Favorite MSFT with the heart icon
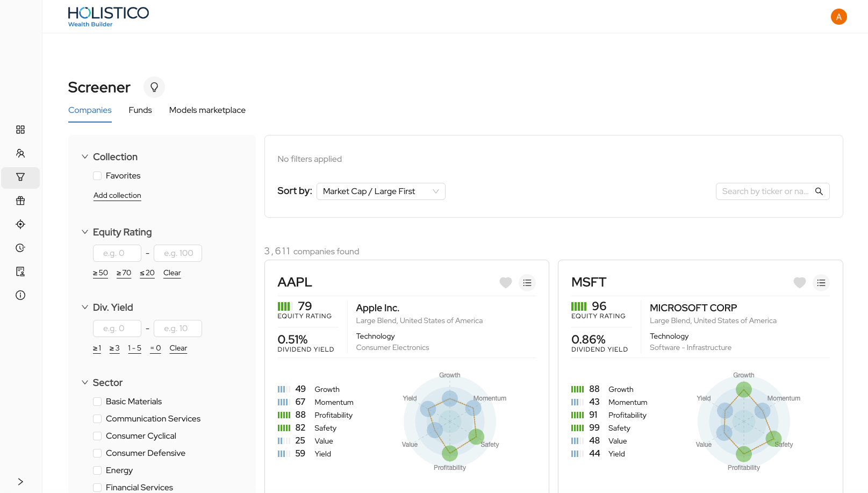This screenshot has width=868, height=493. pos(800,283)
